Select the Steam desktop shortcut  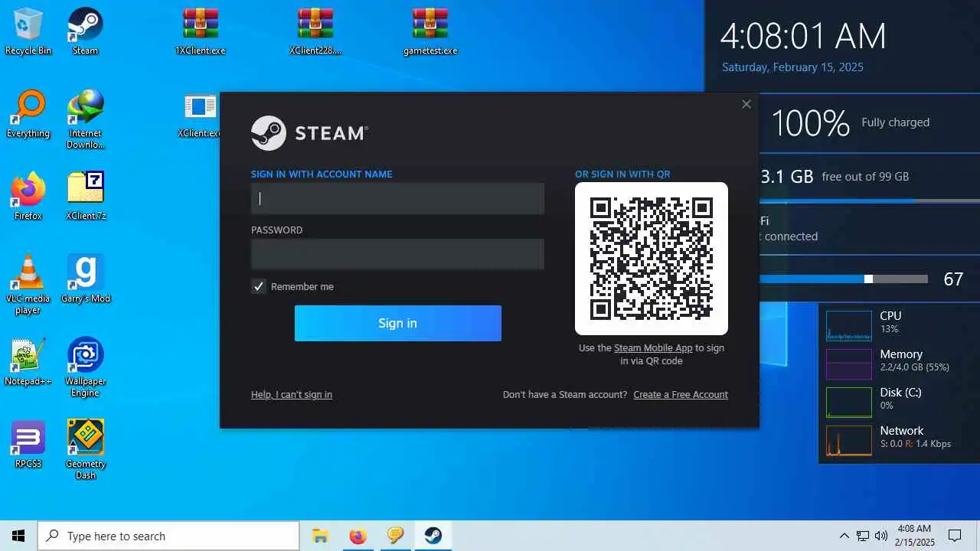[85, 31]
